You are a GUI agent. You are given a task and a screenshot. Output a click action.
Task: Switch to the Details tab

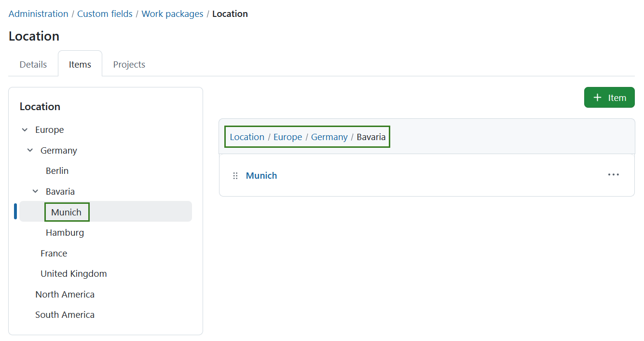pyautogui.click(x=33, y=65)
